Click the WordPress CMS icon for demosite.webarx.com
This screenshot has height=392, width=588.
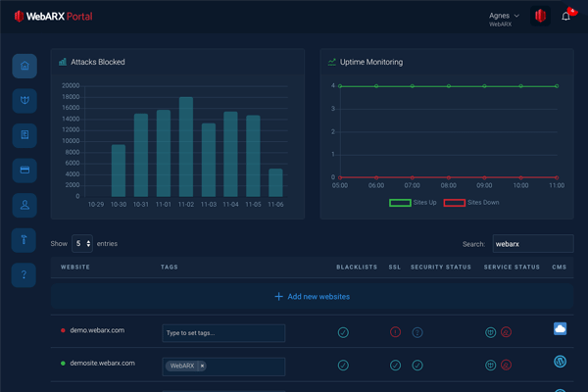tap(560, 362)
